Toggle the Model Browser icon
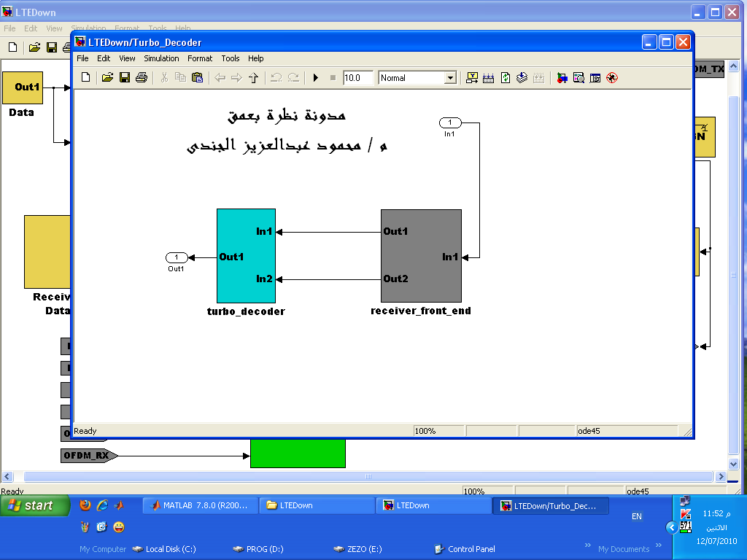The image size is (747, 560). tap(595, 77)
